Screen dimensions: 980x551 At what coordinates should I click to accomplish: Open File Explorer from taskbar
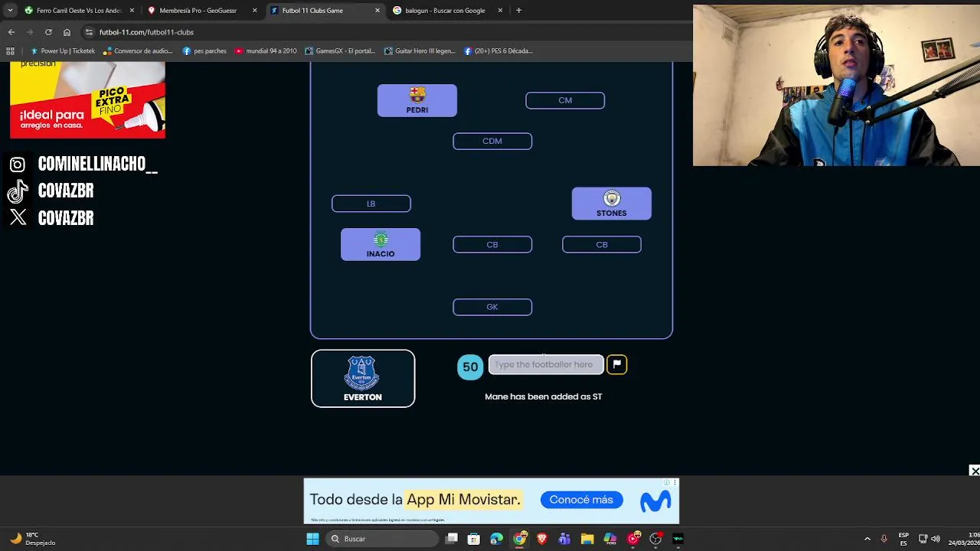587,539
